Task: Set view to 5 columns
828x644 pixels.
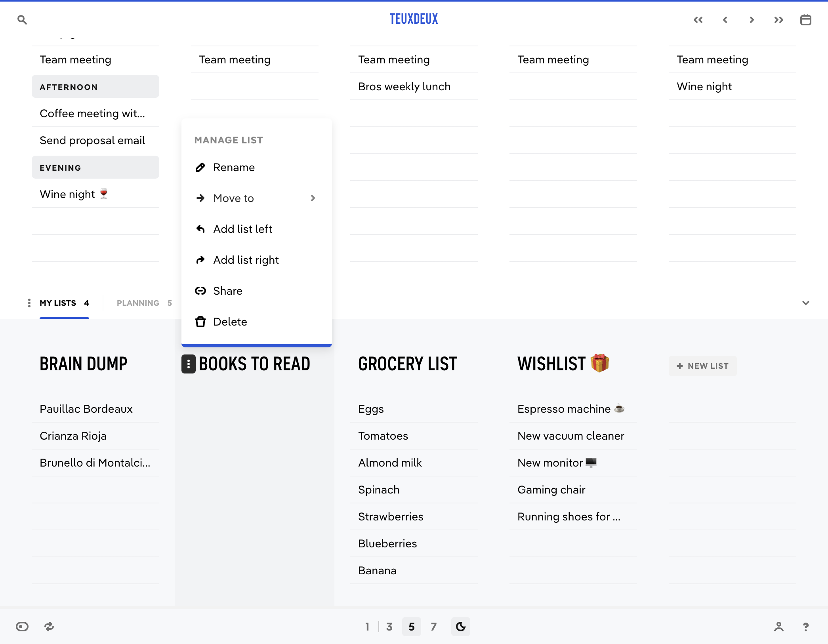Action: pyautogui.click(x=412, y=627)
